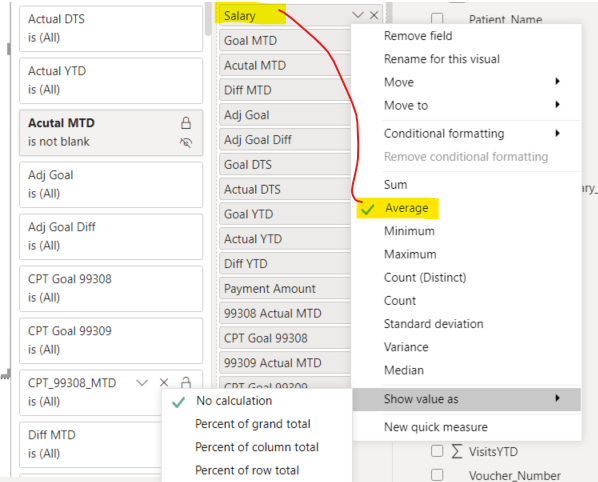The height and width of the screenshot is (482, 598).
Task: Select the Adj Goal Diff value field
Action: pyautogui.click(x=285, y=140)
